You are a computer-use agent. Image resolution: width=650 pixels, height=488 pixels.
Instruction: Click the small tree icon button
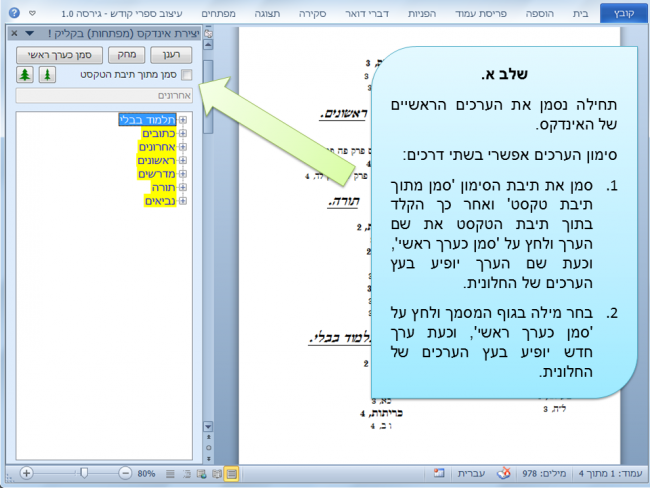47,75
